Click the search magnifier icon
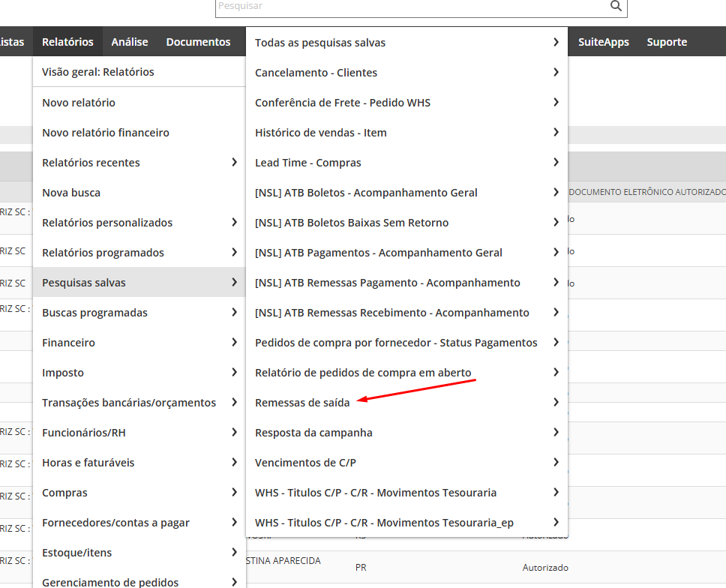Screen dimensions: 726x588 pos(616,6)
